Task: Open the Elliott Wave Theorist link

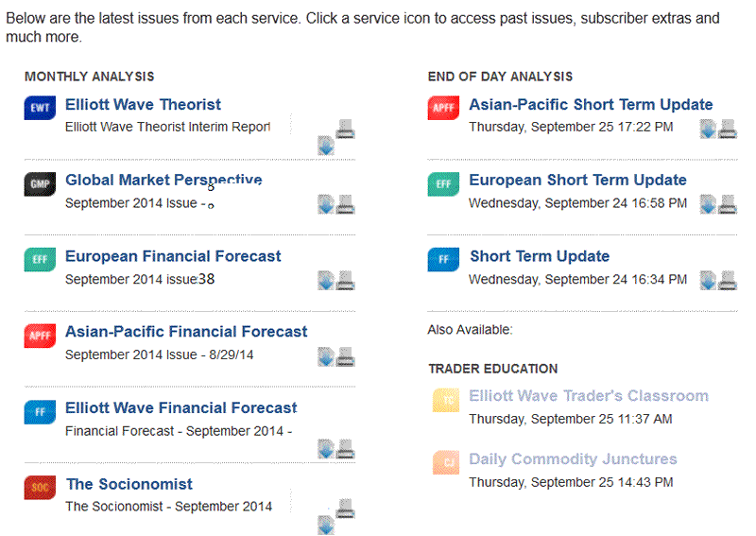Action: pyautogui.click(x=143, y=105)
